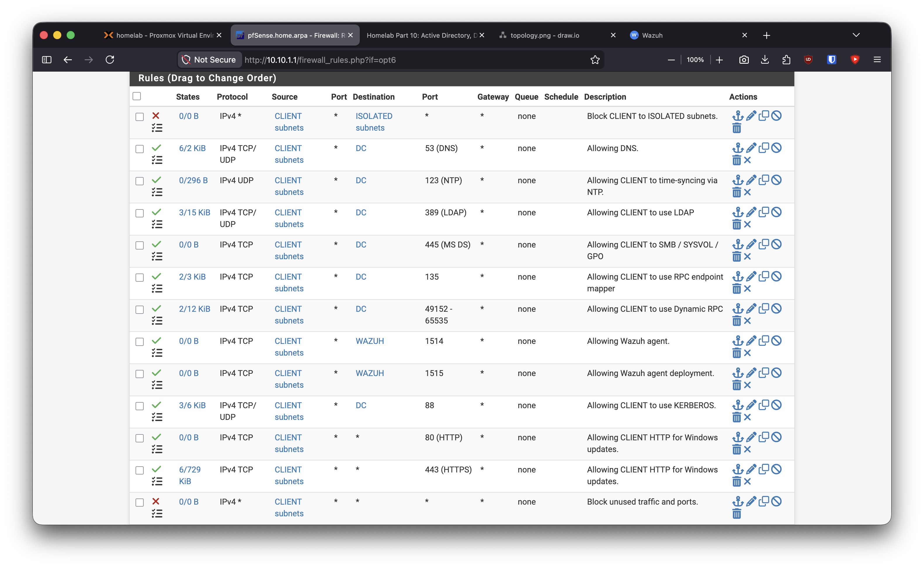The height and width of the screenshot is (568, 924).
Task: Disable the NTP time-syncing rule
Action: pyautogui.click(x=776, y=180)
